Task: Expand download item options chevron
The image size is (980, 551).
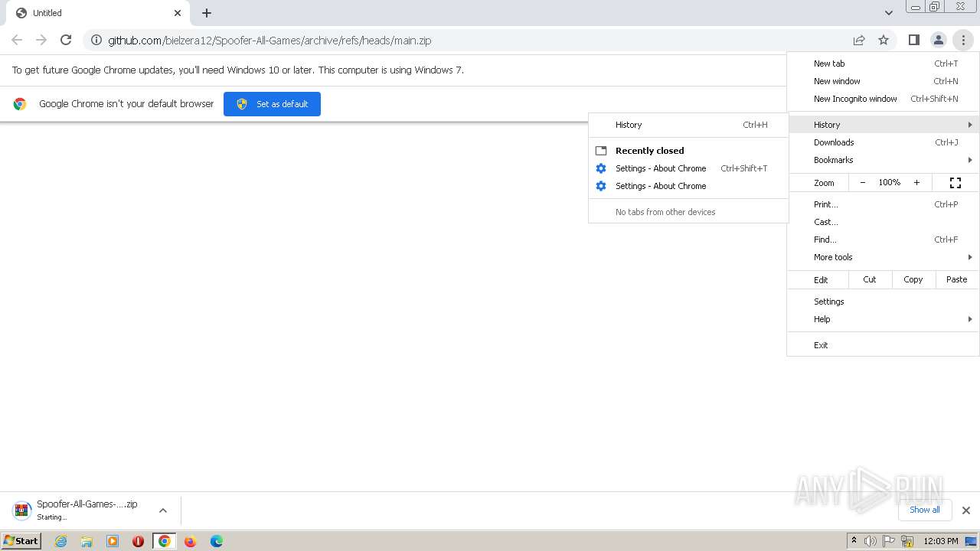Action: coord(162,510)
